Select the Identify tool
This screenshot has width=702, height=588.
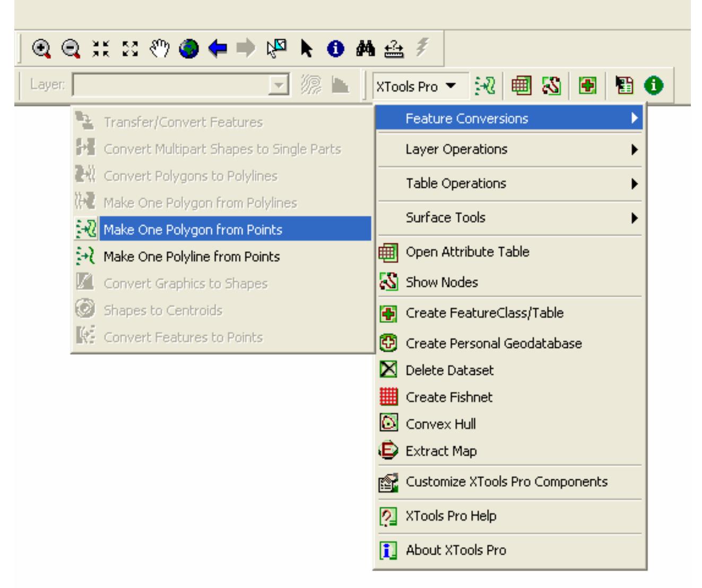(336, 48)
